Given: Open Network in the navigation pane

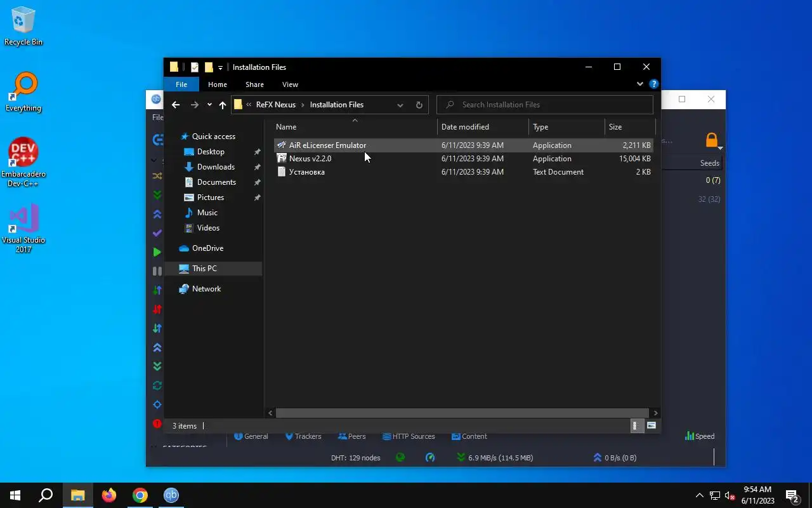Looking at the screenshot, I should click(x=206, y=289).
